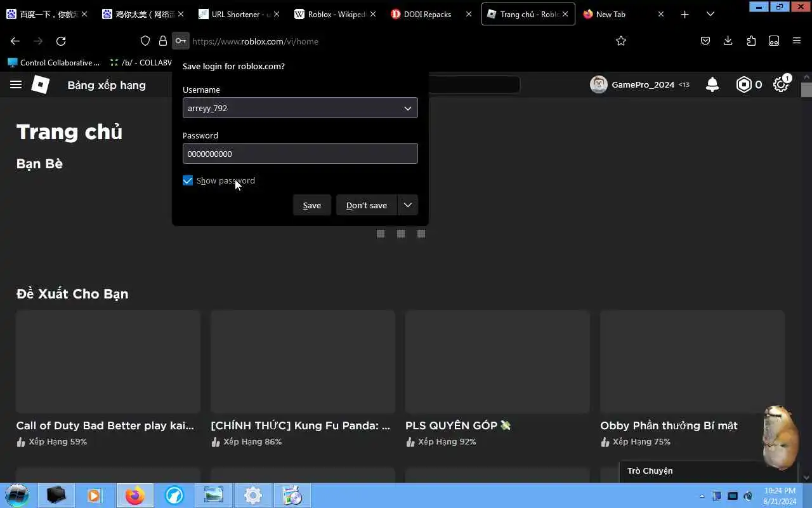Click the browser Back arrow
This screenshot has width=812, height=508.
coord(15,41)
